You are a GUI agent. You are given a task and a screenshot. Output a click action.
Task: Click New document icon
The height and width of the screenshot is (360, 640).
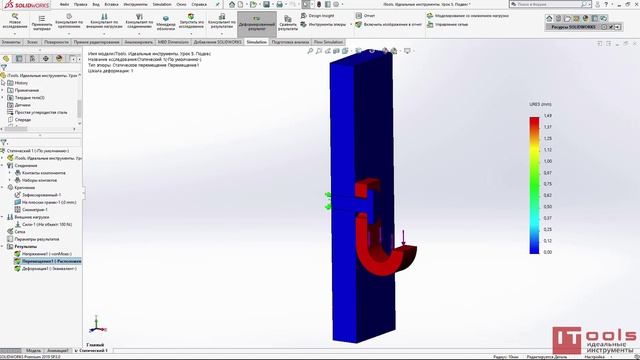241,4
